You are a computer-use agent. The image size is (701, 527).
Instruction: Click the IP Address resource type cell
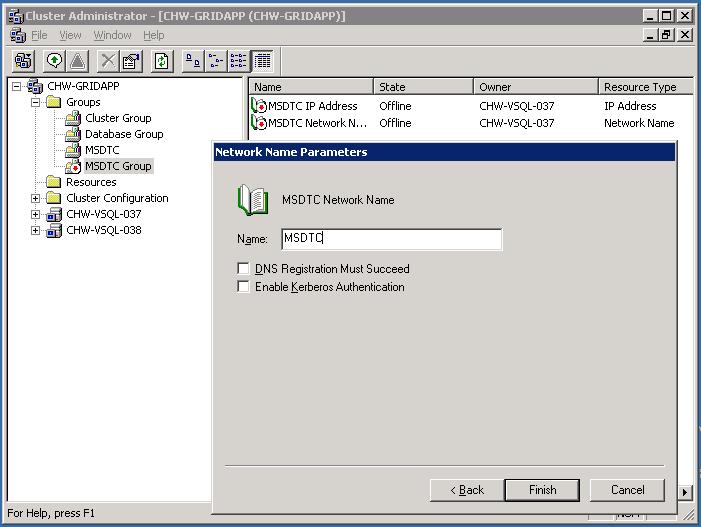(630, 106)
